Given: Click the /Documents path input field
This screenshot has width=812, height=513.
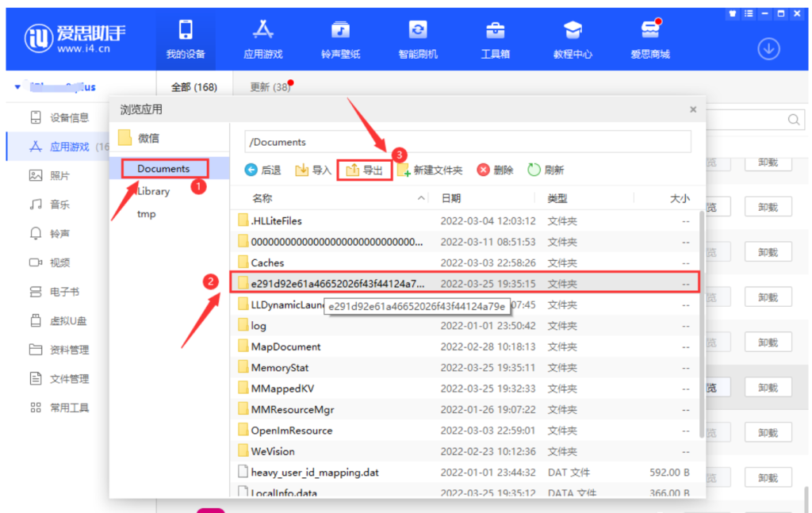Looking at the screenshot, I should (468, 142).
